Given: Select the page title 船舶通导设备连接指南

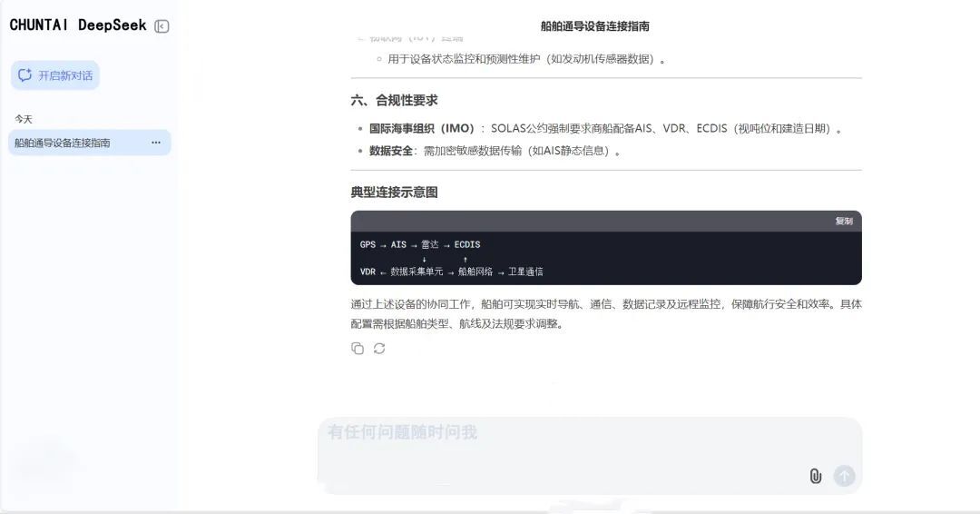Looking at the screenshot, I should coord(595,26).
